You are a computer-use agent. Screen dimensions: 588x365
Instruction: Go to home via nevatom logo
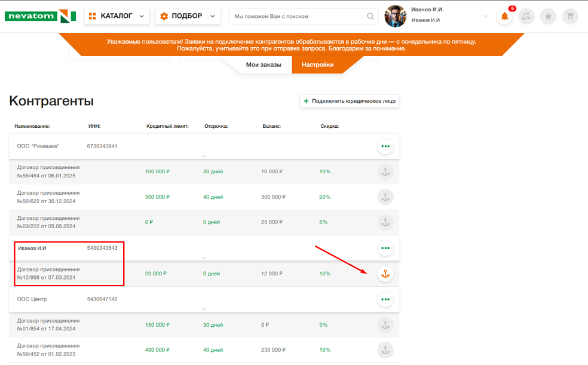click(x=40, y=16)
